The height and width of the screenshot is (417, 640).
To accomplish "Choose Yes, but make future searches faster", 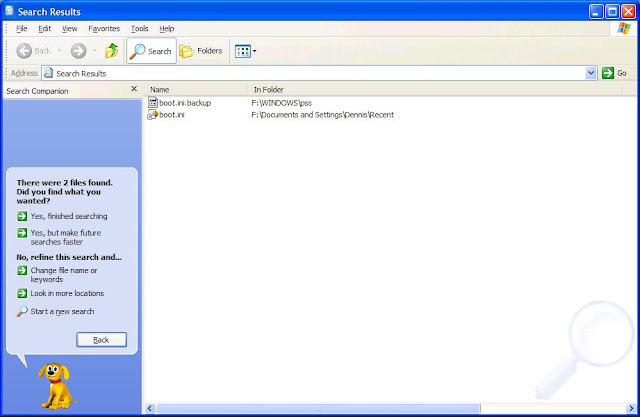I will click(66, 237).
